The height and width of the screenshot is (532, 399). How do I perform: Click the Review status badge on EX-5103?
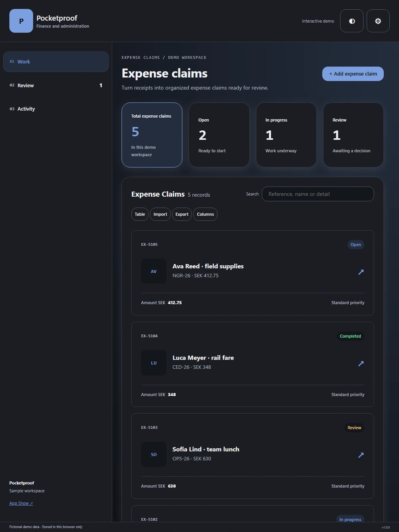click(x=354, y=428)
